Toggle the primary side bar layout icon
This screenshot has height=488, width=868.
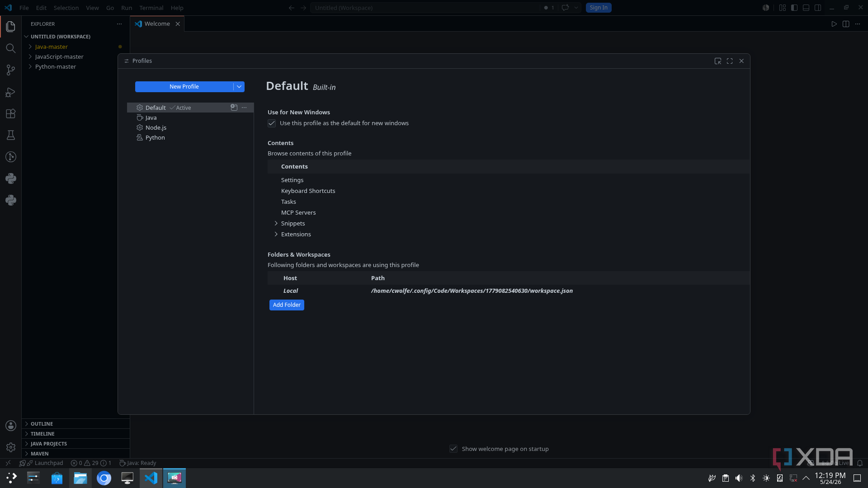[794, 8]
